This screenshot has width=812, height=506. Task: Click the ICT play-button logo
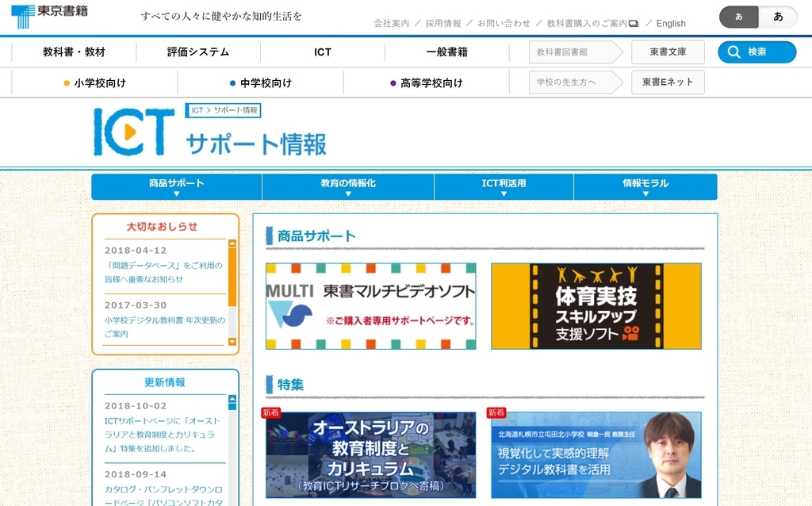pos(133,132)
